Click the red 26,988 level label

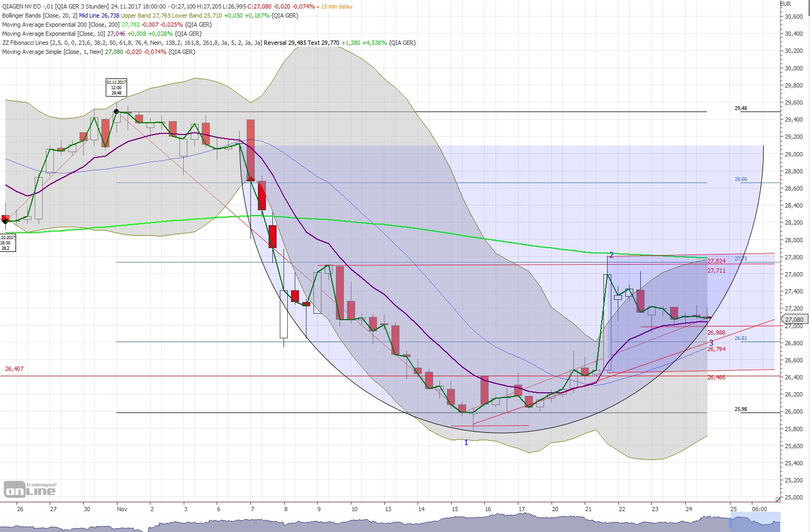point(717,333)
